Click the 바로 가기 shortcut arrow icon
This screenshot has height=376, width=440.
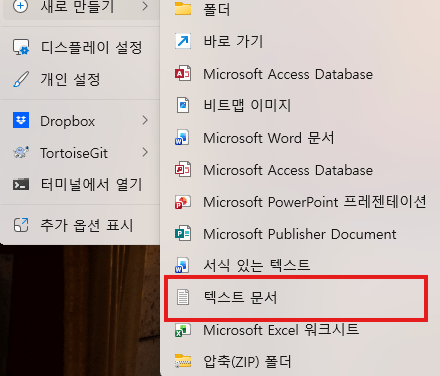tap(183, 41)
